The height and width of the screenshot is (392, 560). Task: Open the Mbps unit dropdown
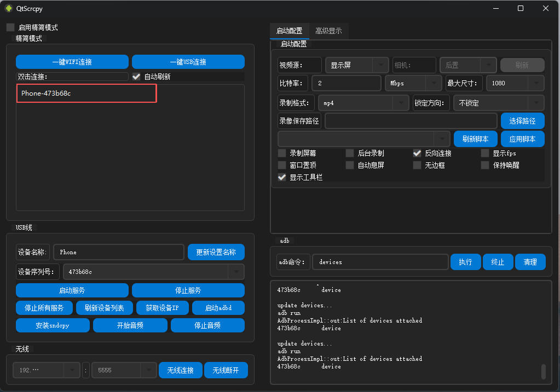click(x=413, y=83)
